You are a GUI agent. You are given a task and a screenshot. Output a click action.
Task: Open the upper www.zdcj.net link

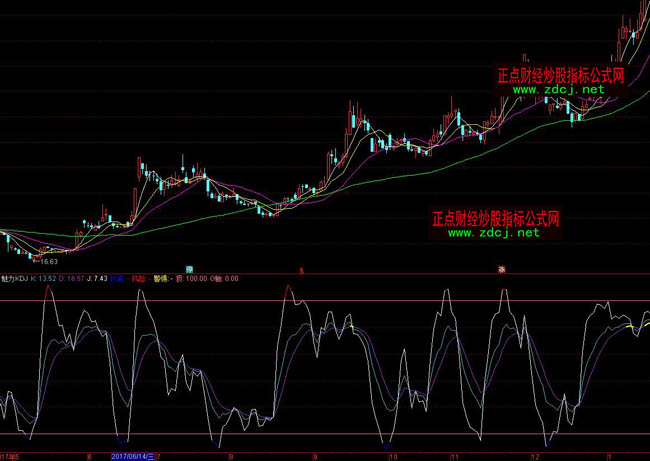pyautogui.click(x=559, y=89)
